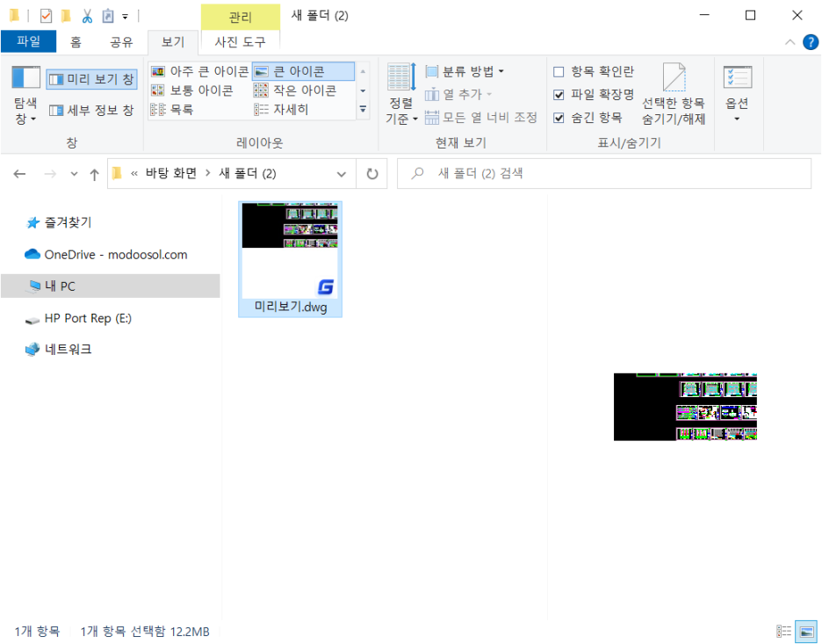Open the 파일 menu tab
822x644 pixels.
28,41
